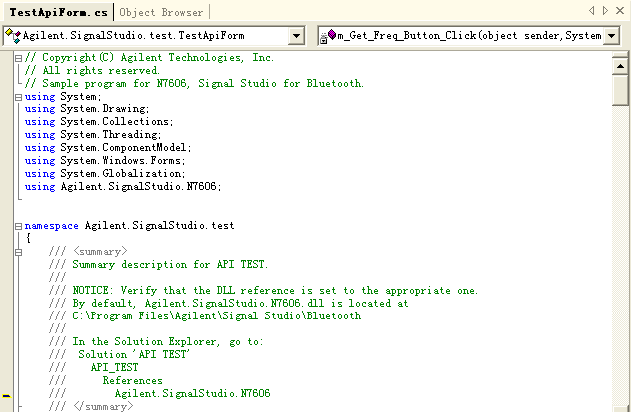Open the Object Browser tab
Image resolution: width=631 pixels, height=412 pixels.
click(x=161, y=12)
